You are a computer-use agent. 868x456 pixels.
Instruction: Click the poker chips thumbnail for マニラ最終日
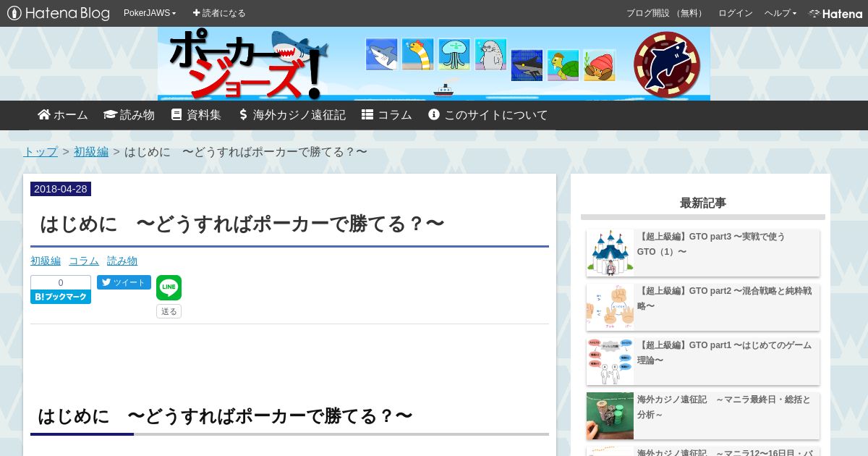pos(610,415)
